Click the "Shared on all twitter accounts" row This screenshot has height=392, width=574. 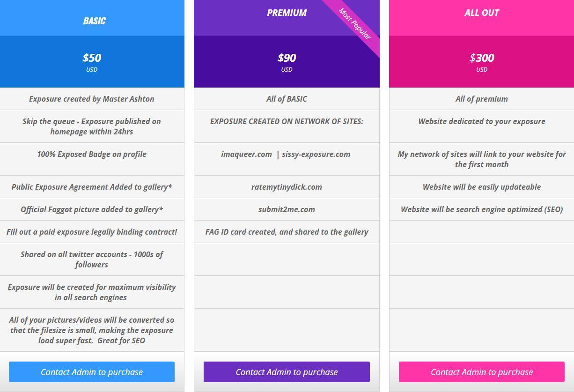point(92,259)
